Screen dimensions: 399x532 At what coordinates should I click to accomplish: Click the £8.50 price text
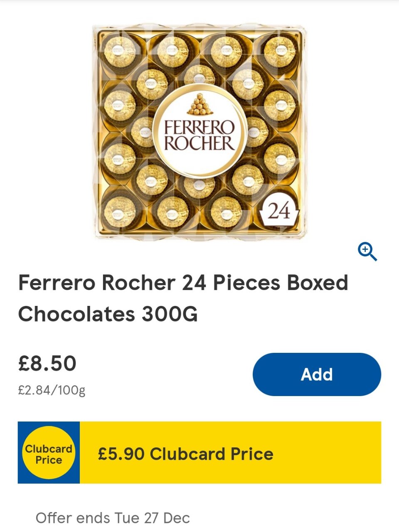pos(47,362)
